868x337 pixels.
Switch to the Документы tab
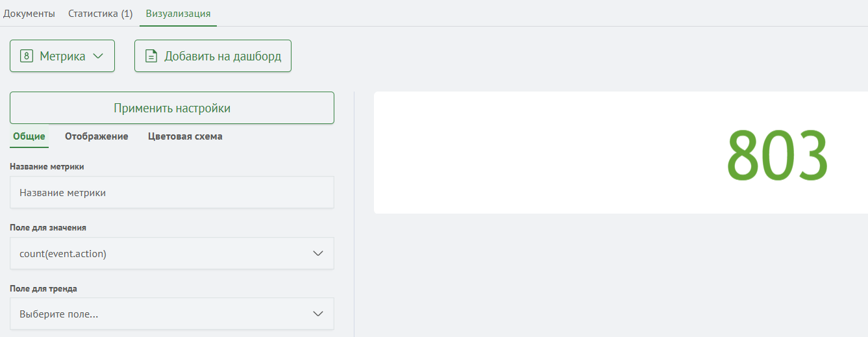[x=29, y=14]
